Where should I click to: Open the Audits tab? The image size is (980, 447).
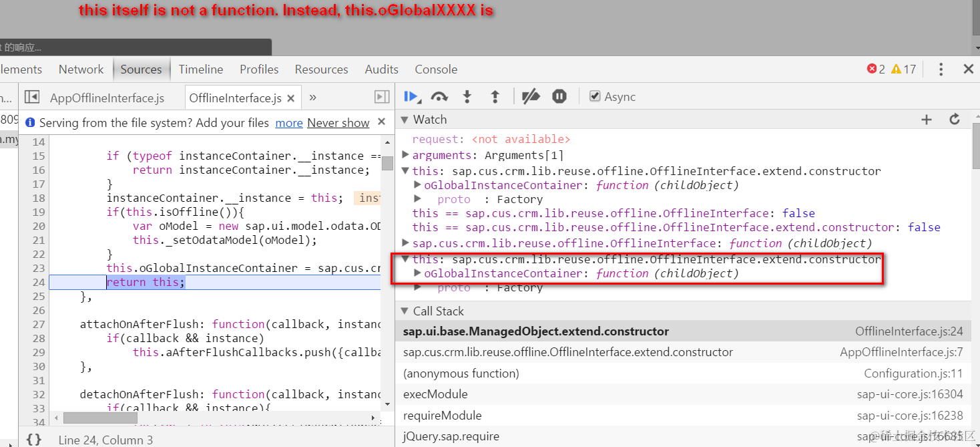click(x=381, y=69)
